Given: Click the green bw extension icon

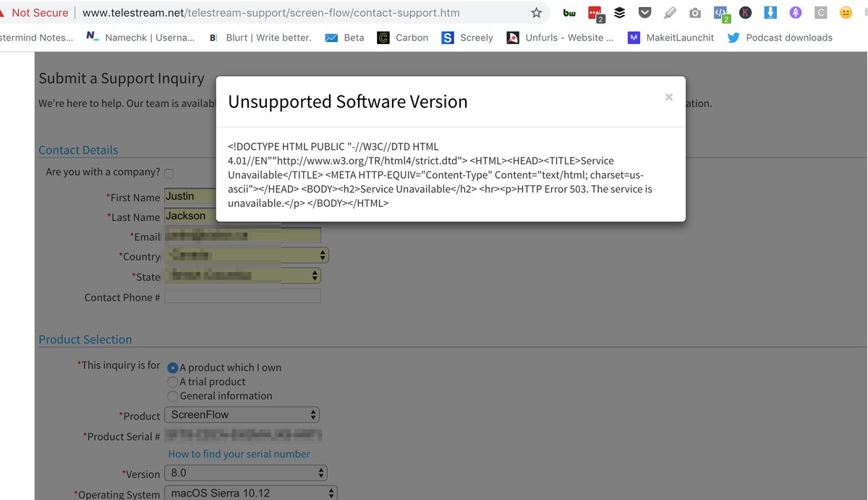Looking at the screenshot, I should pos(569,13).
